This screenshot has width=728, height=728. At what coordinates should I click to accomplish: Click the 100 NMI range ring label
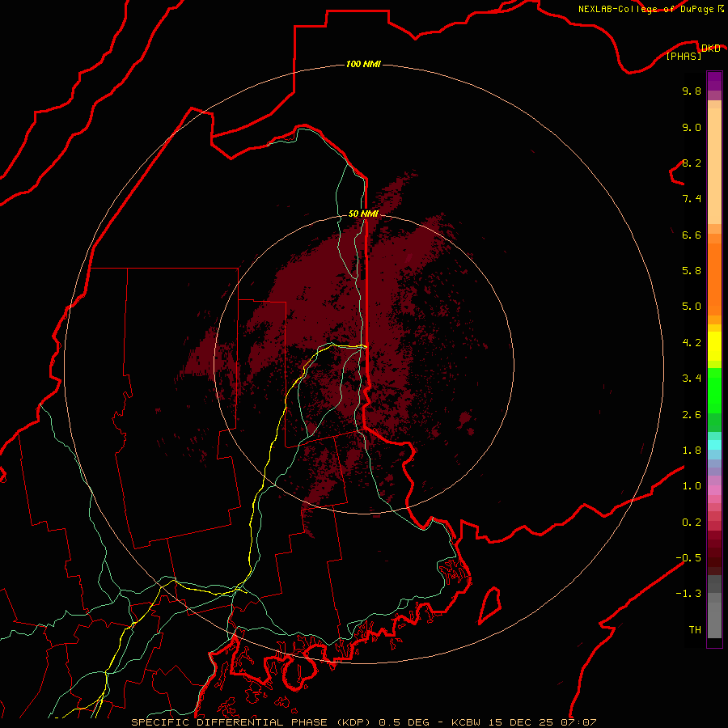pyautogui.click(x=363, y=64)
